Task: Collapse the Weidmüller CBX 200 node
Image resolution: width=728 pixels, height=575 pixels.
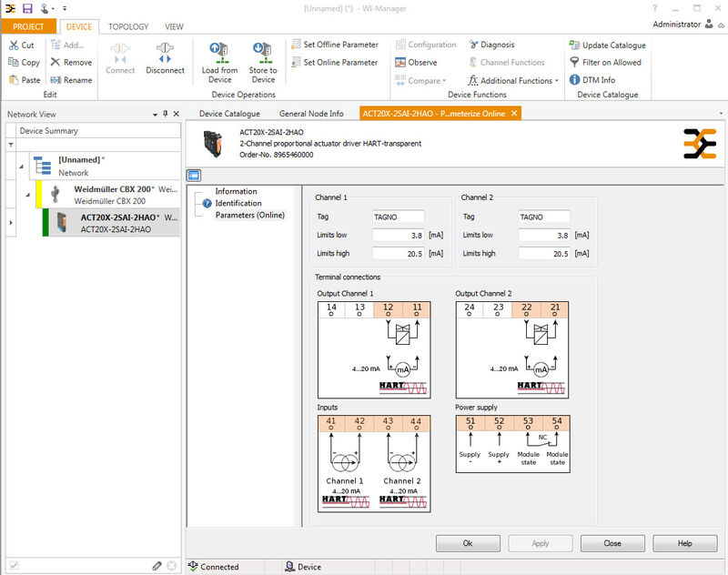Action: point(28,194)
